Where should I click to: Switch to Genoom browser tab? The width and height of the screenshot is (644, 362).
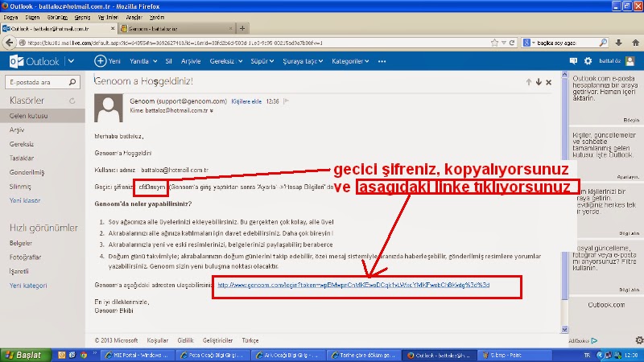pos(175,29)
